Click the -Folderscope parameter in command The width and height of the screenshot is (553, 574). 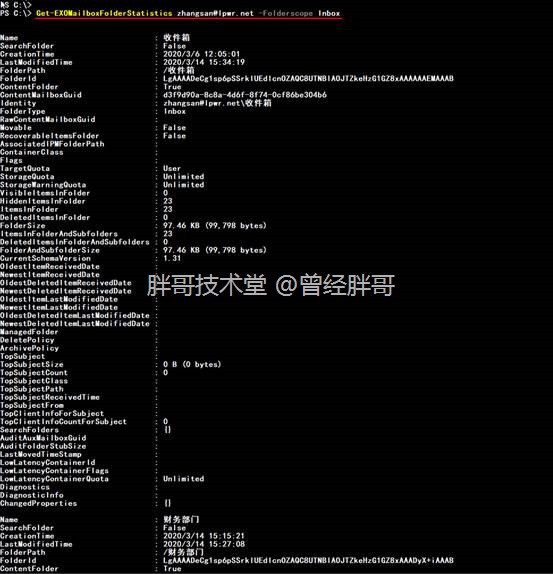(x=285, y=14)
